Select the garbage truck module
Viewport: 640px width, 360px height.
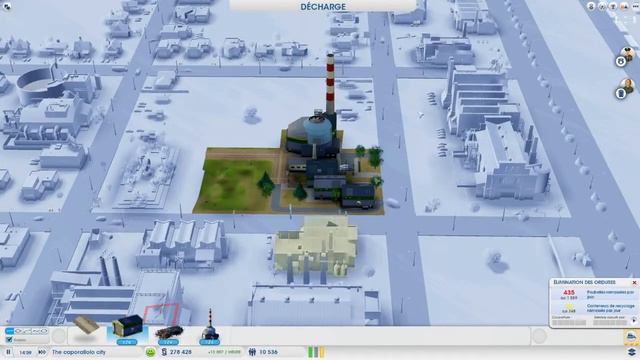[169, 334]
